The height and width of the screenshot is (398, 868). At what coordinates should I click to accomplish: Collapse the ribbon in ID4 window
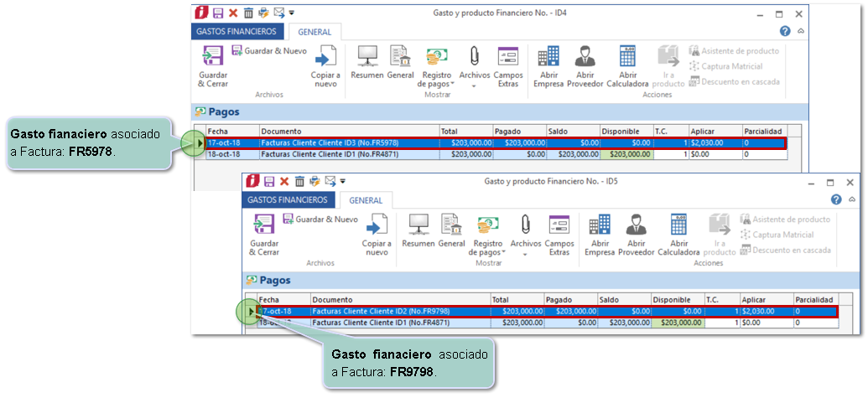[x=800, y=31]
